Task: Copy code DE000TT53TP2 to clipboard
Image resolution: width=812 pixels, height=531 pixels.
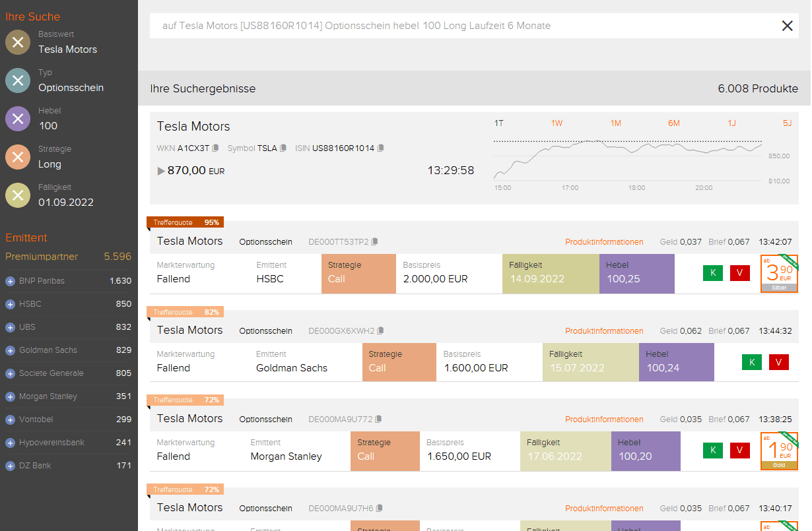Action: (375, 242)
